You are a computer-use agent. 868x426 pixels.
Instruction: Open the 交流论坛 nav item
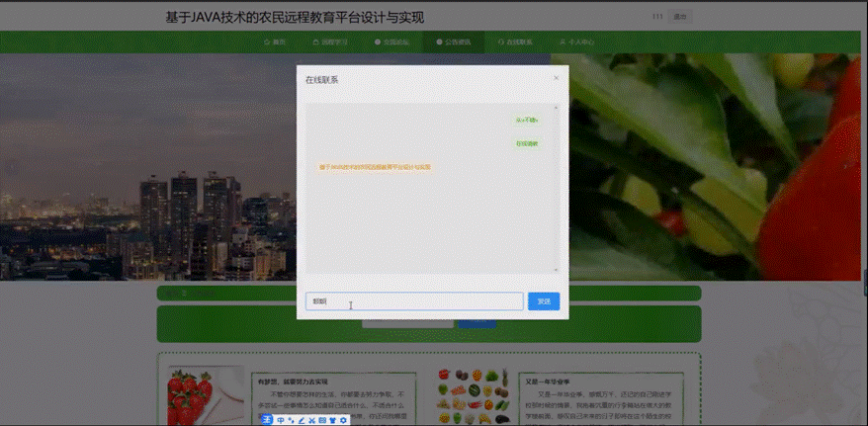coord(391,43)
